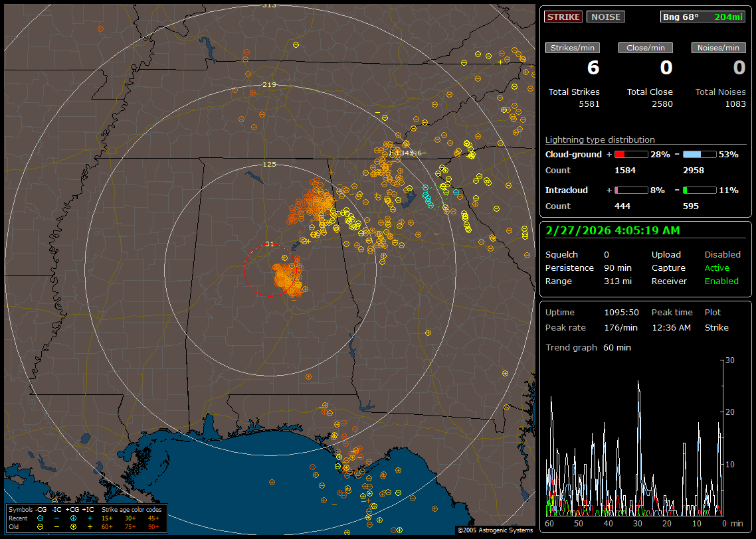Click the yellow old +IC plus symbol in legend
This screenshot has width=756, height=539.
click(90, 526)
